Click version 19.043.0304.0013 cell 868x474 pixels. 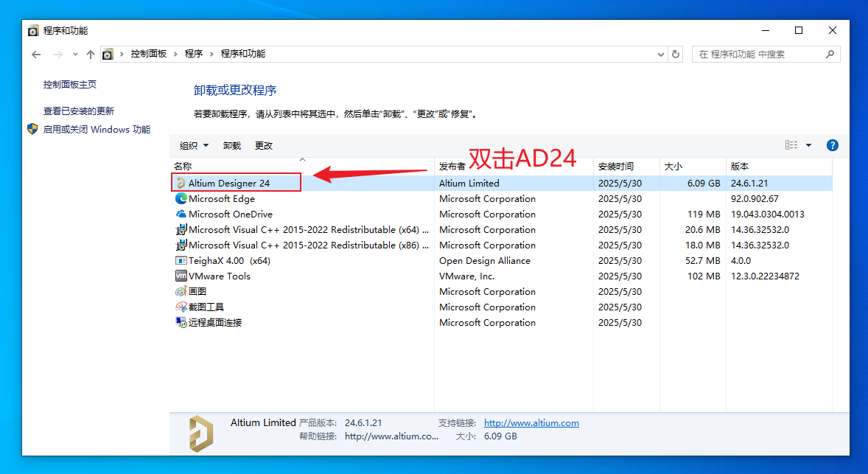767,214
